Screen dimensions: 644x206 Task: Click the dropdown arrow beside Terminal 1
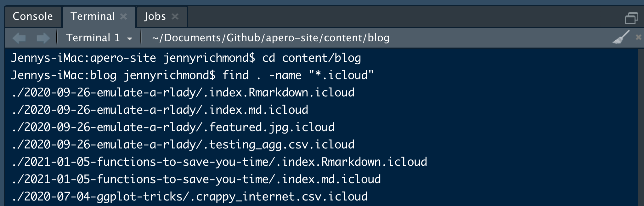[129, 39]
